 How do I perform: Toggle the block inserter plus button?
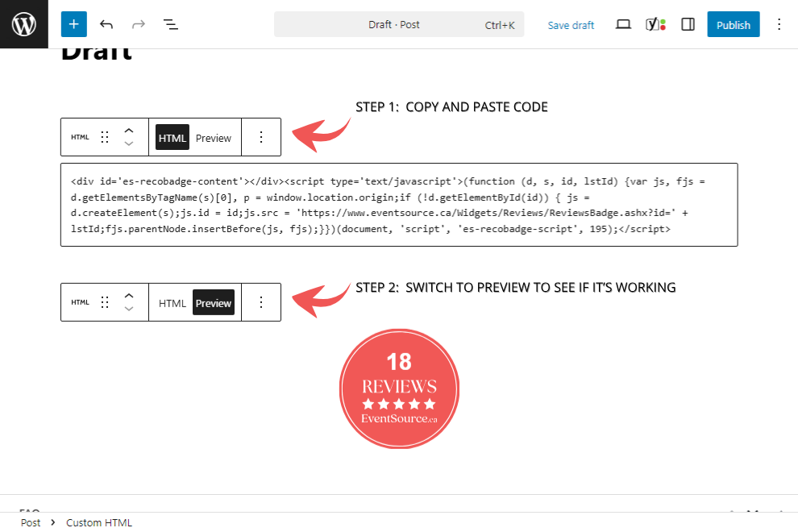(74, 24)
